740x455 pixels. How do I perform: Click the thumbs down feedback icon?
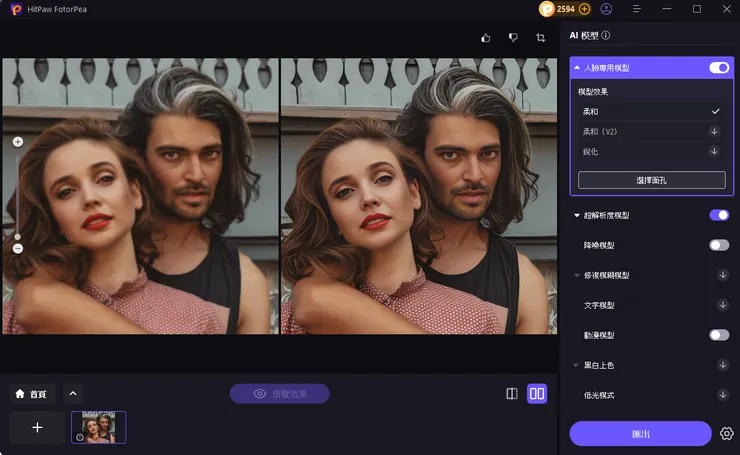pyautogui.click(x=513, y=38)
